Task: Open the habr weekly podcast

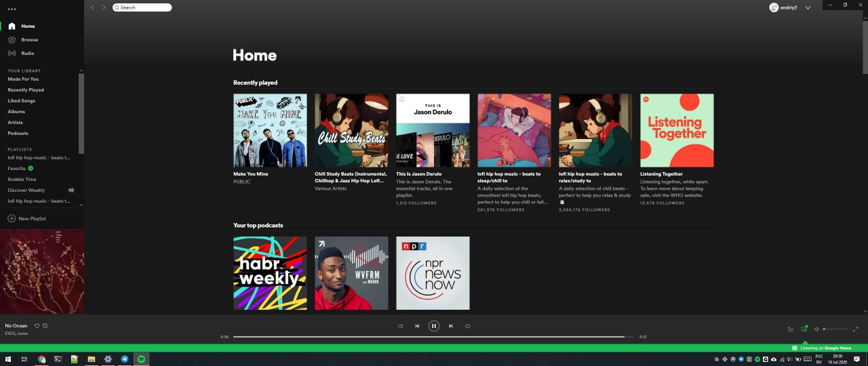Action: tap(270, 273)
